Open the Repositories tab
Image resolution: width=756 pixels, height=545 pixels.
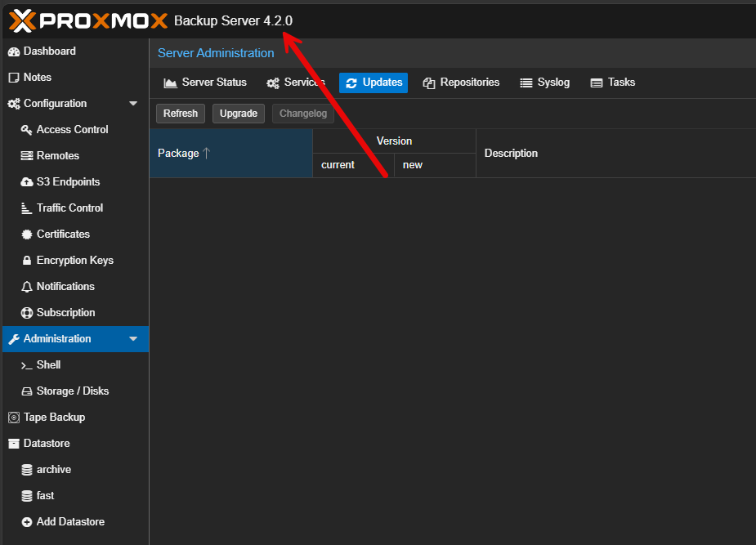tap(462, 83)
